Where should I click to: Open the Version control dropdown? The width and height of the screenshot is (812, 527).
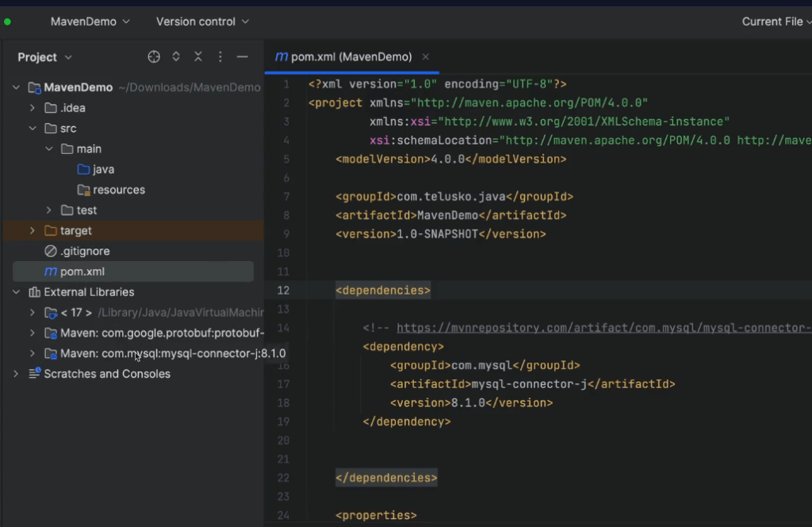[x=202, y=21]
